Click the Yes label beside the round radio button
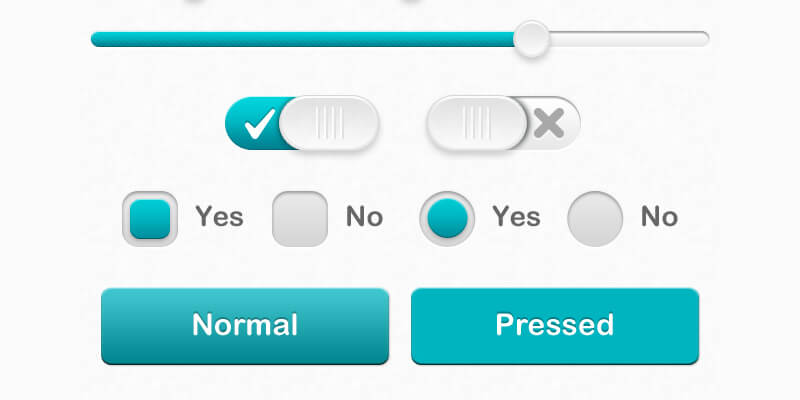 point(516,216)
